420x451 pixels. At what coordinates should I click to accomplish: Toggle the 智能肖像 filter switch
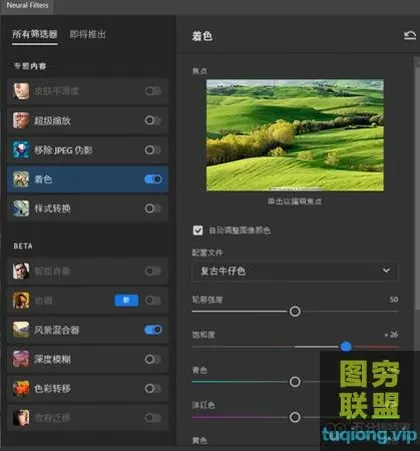pyautogui.click(x=153, y=271)
